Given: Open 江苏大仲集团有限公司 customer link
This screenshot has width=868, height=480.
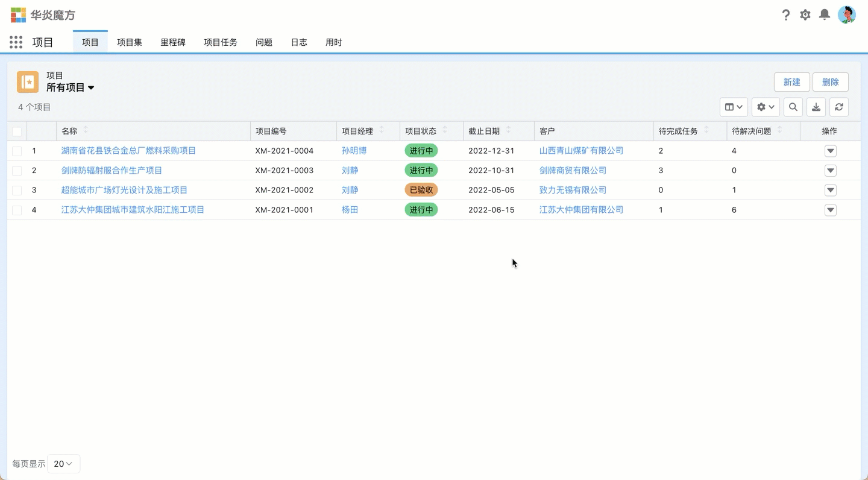Looking at the screenshot, I should [581, 210].
